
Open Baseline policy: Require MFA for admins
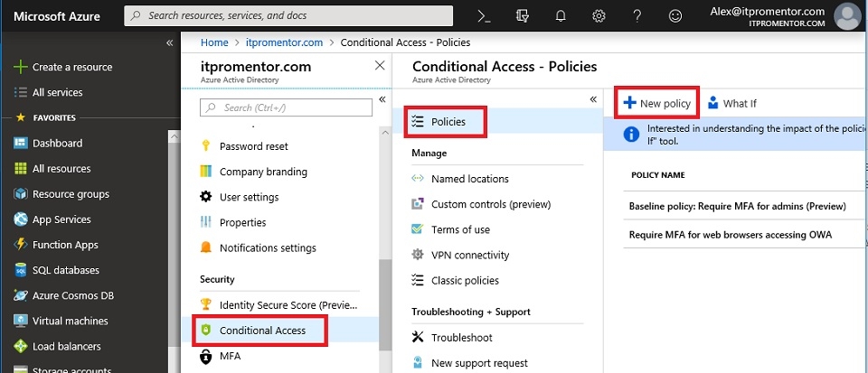pos(738,207)
